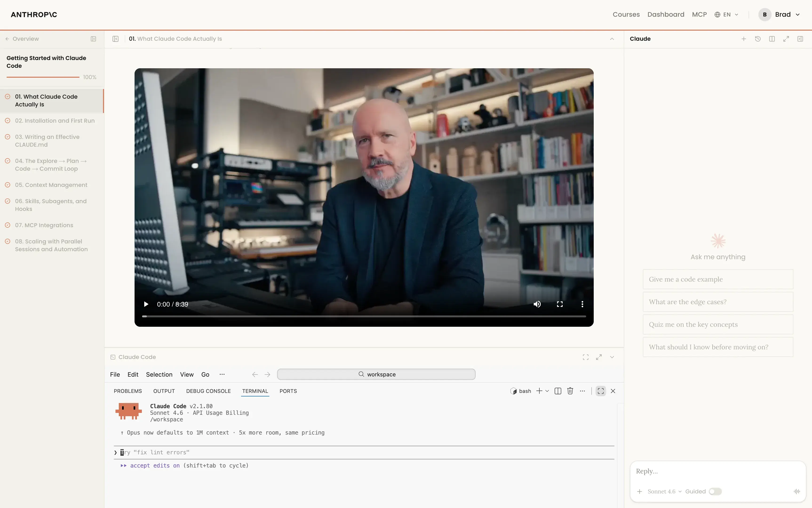812x508 pixels.
Task: Start a new Claude chat with plus icon
Action: click(744, 39)
